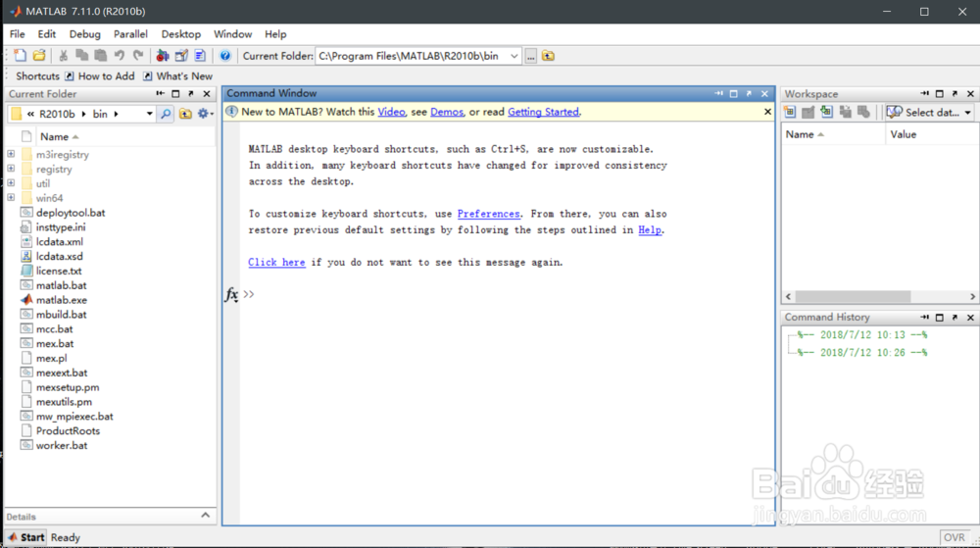This screenshot has height=548, width=980.
Task: Click the Cut icon in the toolbar
Action: click(63, 56)
